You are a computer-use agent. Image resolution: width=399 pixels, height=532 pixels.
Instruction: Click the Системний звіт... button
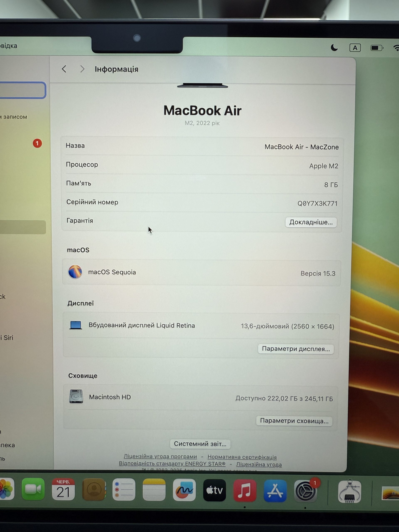point(200,444)
